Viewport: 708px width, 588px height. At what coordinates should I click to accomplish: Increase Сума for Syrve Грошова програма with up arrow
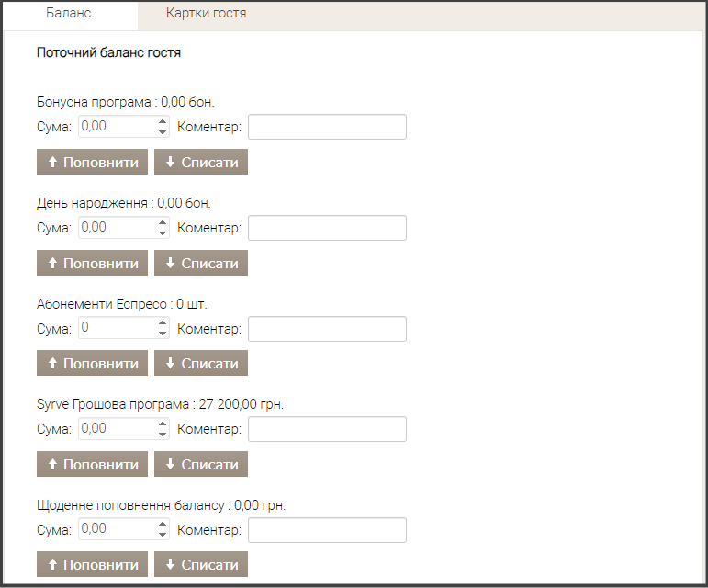pos(163,424)
